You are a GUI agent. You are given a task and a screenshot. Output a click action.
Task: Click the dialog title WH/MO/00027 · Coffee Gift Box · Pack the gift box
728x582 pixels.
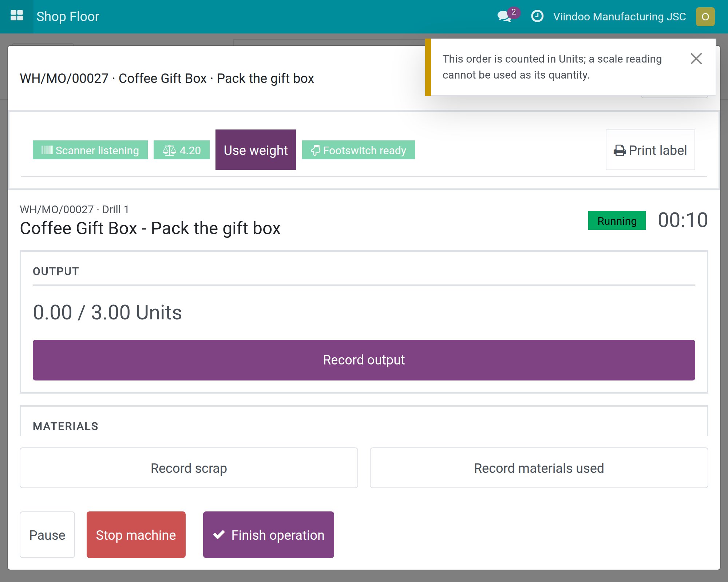(x=167, y=78)
